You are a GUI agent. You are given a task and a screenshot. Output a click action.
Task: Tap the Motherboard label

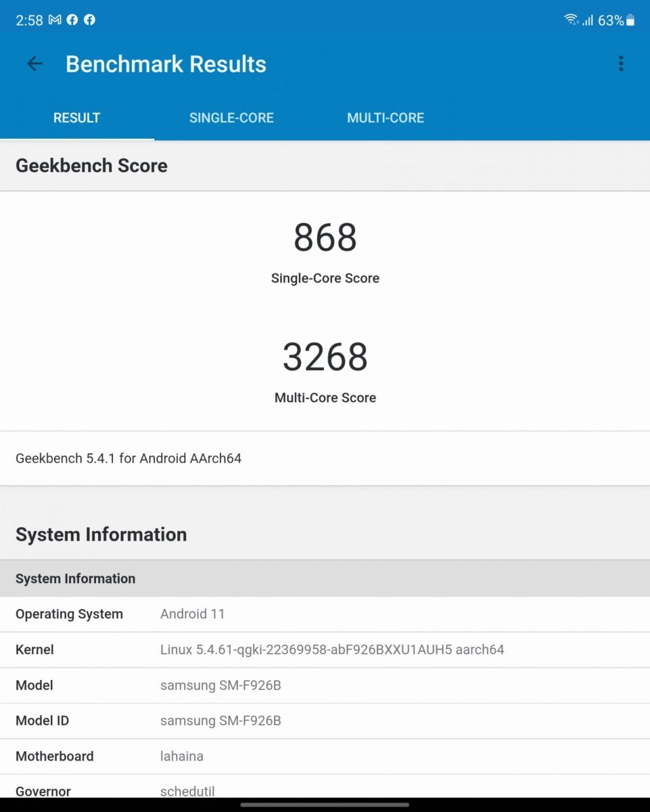55,757
